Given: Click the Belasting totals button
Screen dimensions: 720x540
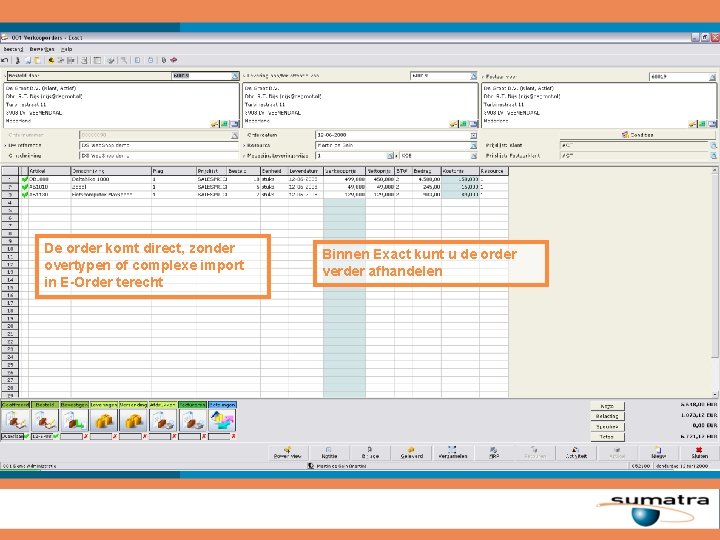Looking at the screenshot, I should [607, 416].
